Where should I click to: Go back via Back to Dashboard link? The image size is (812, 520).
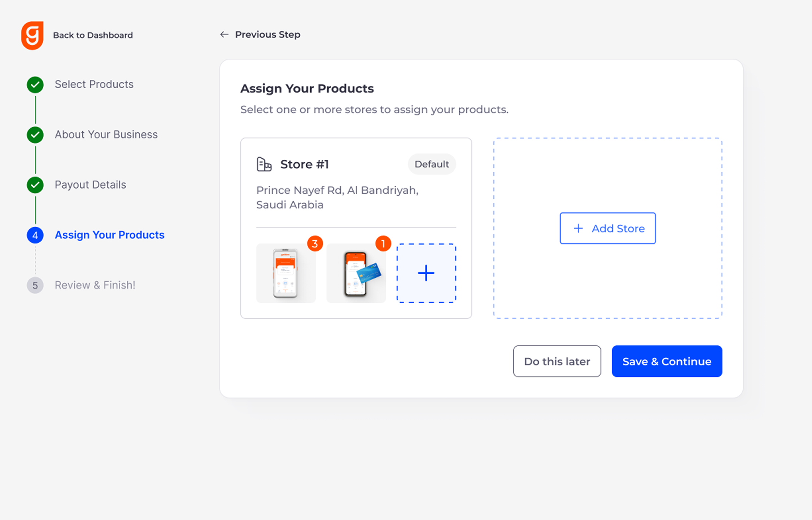(93, 35)
